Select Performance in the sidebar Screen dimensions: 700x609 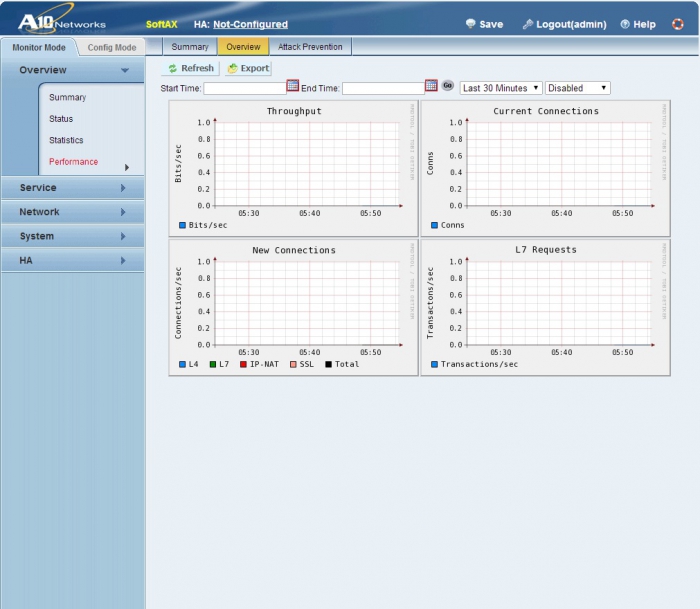73,162
